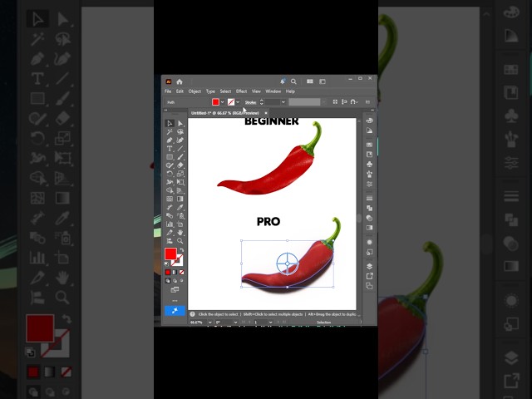Open the Layers panel icon

[369, 266]
